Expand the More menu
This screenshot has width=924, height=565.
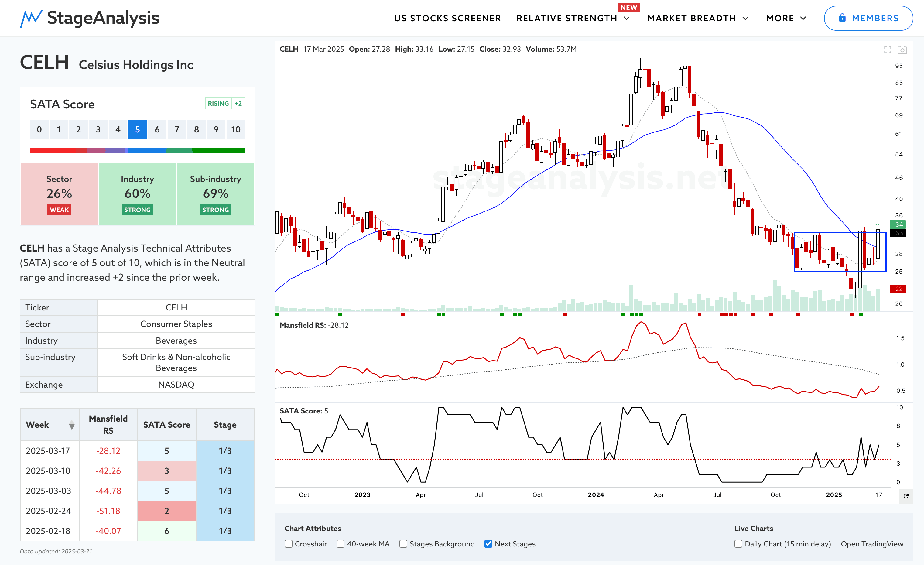point(786,18)
